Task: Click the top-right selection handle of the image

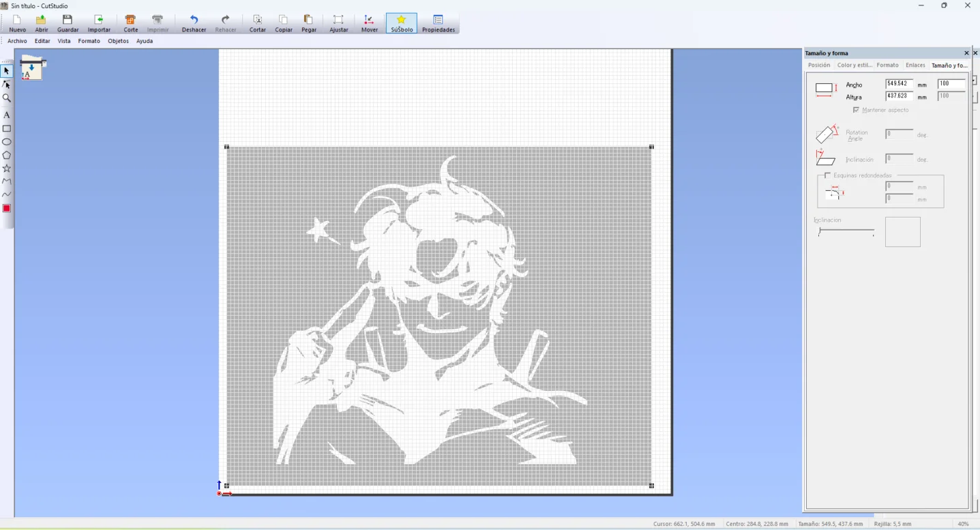Action: click(652, 147)
